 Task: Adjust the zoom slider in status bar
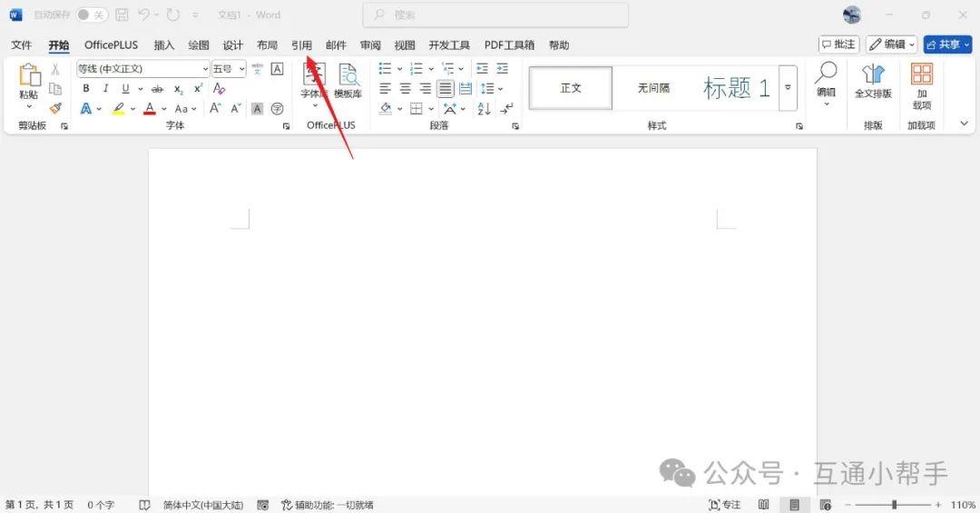point(894,504)
